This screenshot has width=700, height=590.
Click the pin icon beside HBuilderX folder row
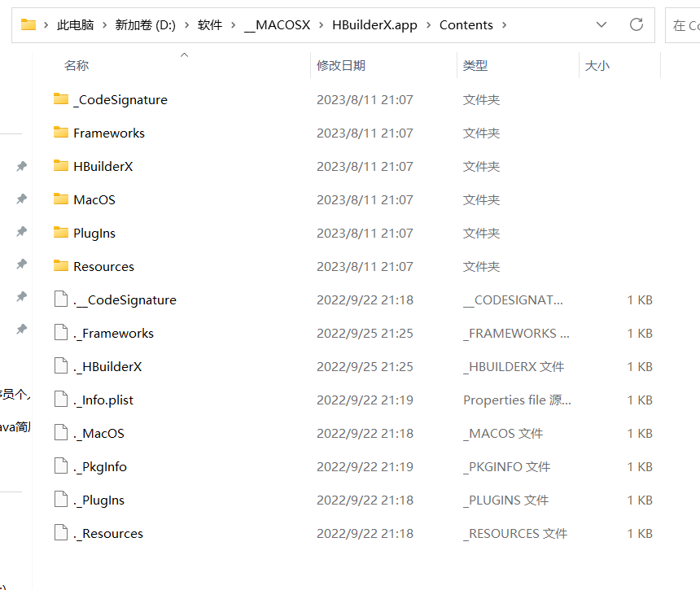pos(21,167)
